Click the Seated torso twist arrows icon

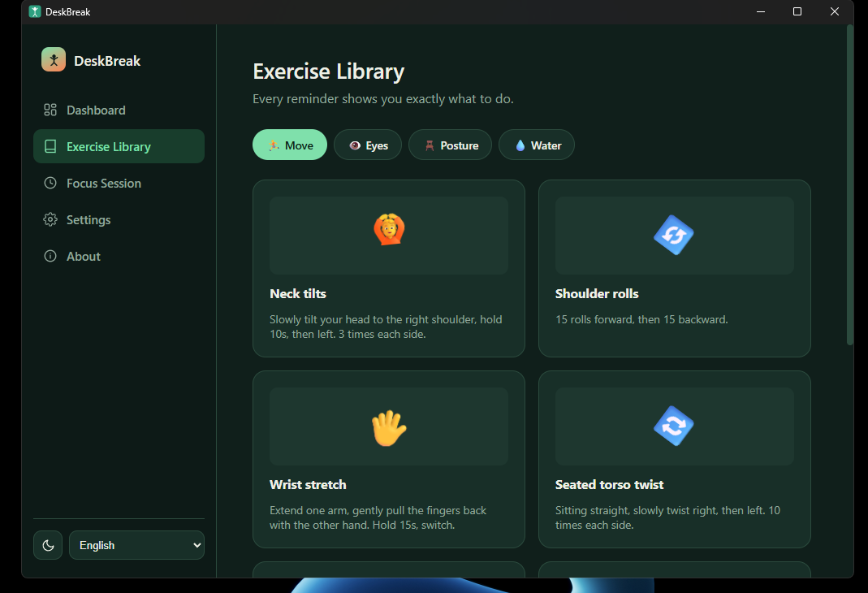click(674, 426)
